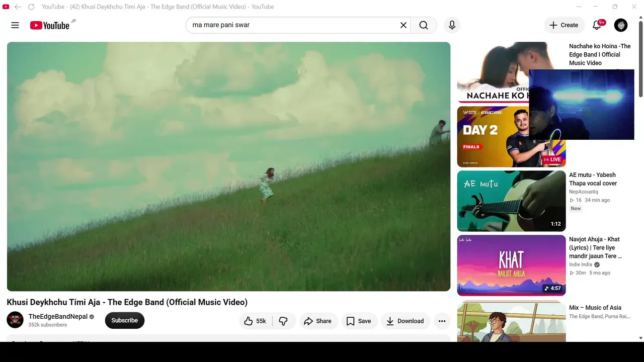Go to YouTube home via logo
This screenshot has width=644, height=362.
pyautogui.click(x=49, y=25)
